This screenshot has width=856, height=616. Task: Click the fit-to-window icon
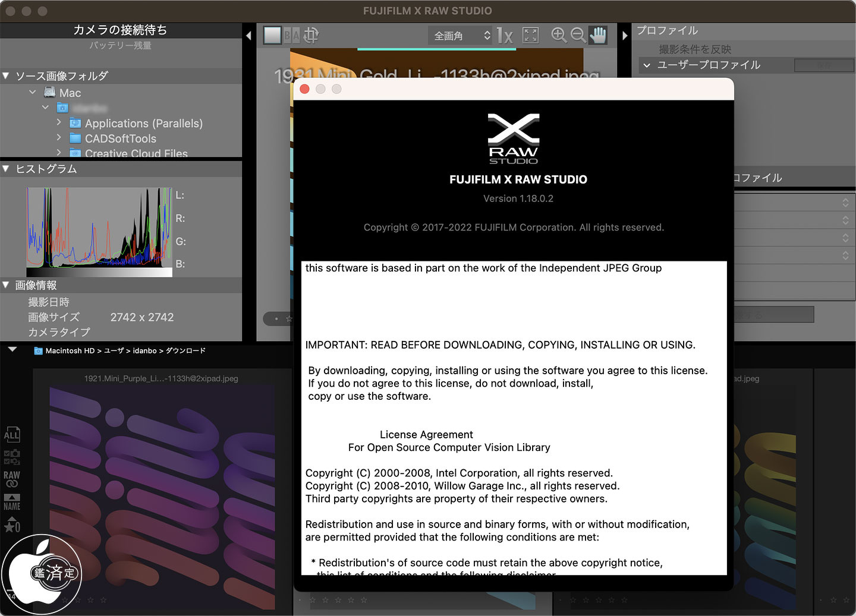tap(530, 36)
